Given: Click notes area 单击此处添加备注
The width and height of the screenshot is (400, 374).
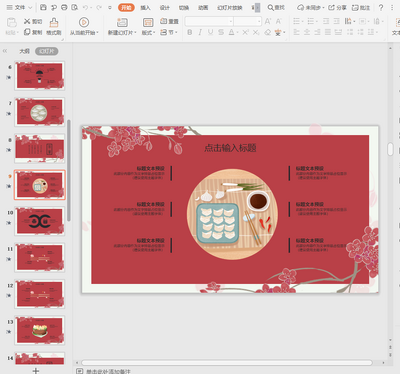Looking at the screenshot, I should point(108,371).
